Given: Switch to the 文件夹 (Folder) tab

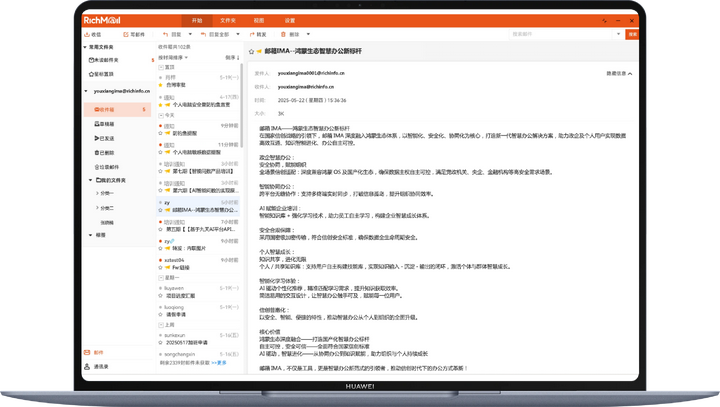Looking at the screenshot, I should (228, 21).
